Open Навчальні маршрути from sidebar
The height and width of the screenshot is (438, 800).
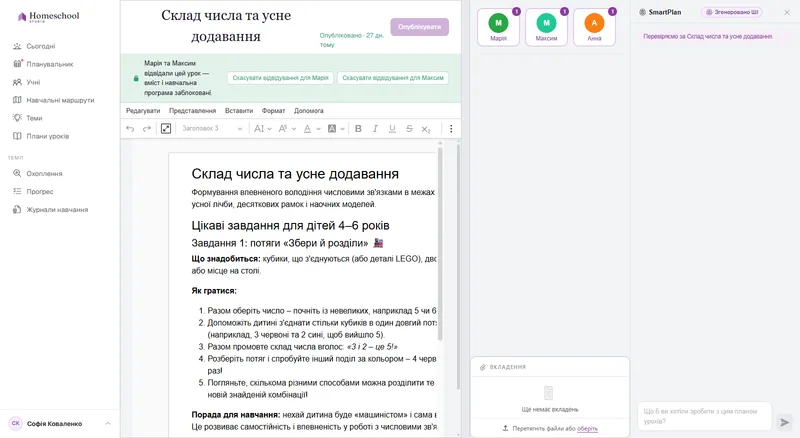[60, 100]
